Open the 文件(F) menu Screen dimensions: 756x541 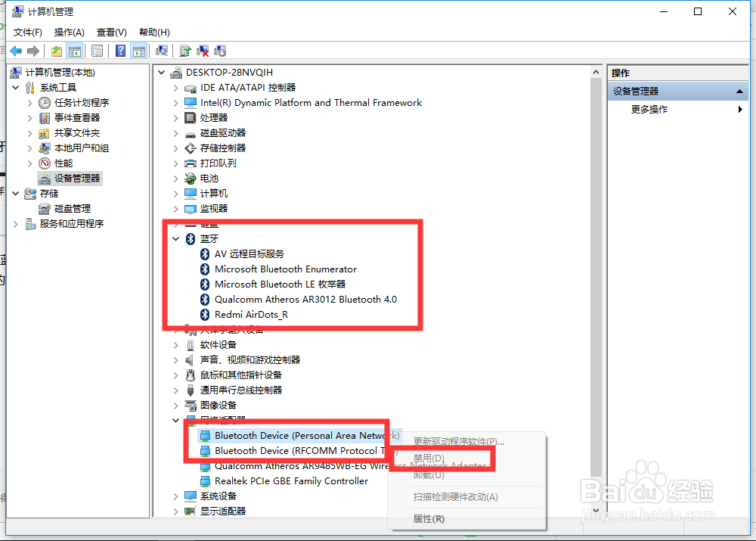(27, 33)
